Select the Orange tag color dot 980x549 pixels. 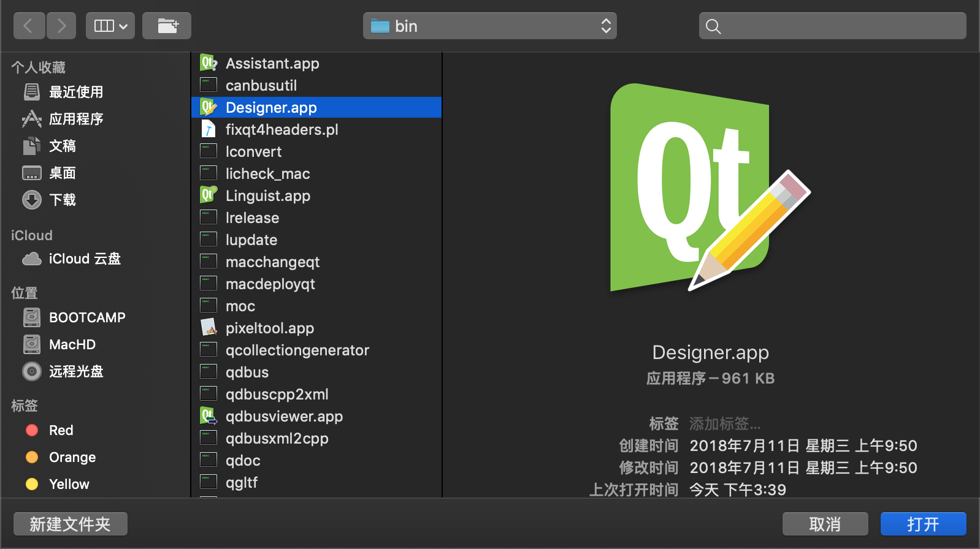(x=32, y=457)
